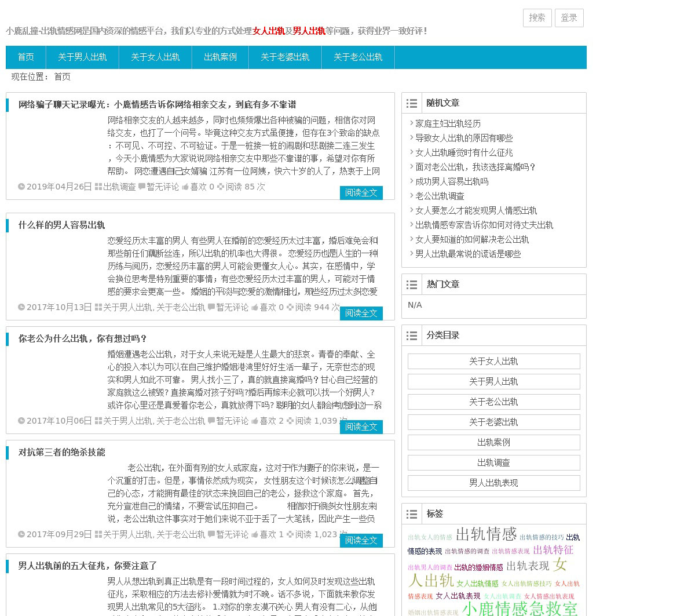Screen dimensions: 695x616
Task: Go to 出轨案例 in the navigation bar
Action: pyautogui.click(x=220, y=57)
